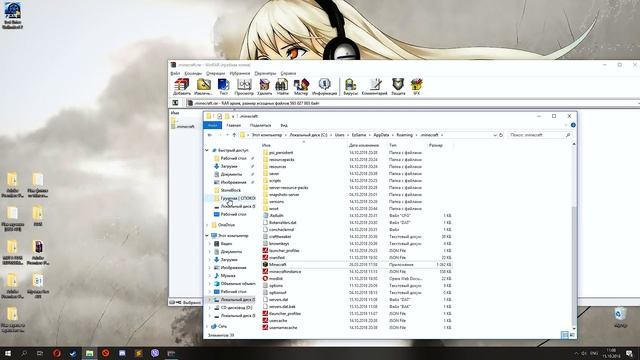Click the Комментарий icon in WinRAR toolbar
Screen dimensions: 640x360
point(374,87)
